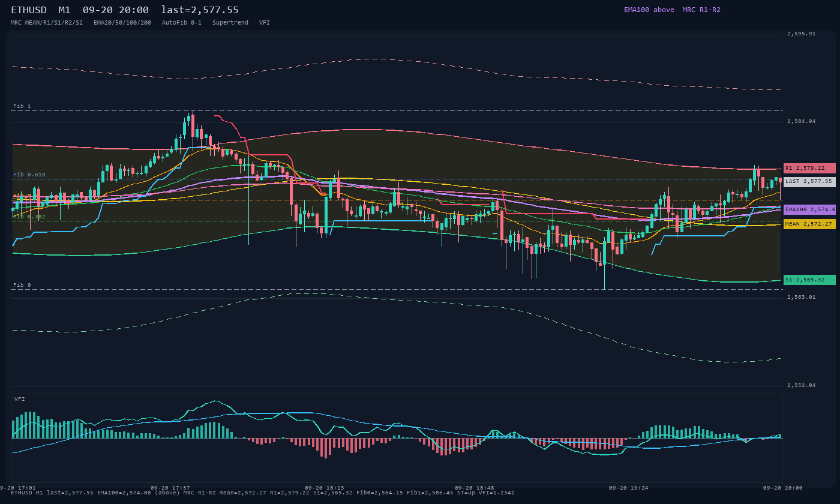Click the LAST 2,577.55 price tag
The width and height of the screenshot is (840, 504).
point(809,181)
